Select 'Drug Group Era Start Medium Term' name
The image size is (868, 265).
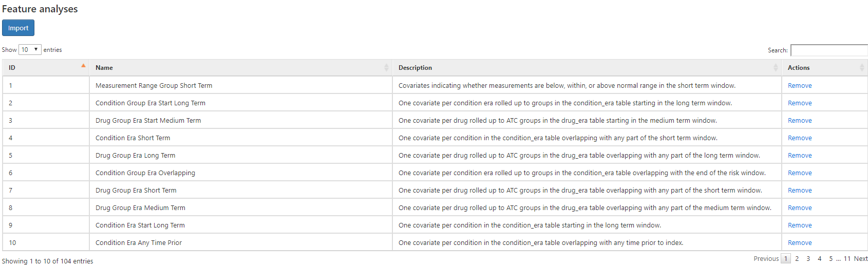click(148, 121)
